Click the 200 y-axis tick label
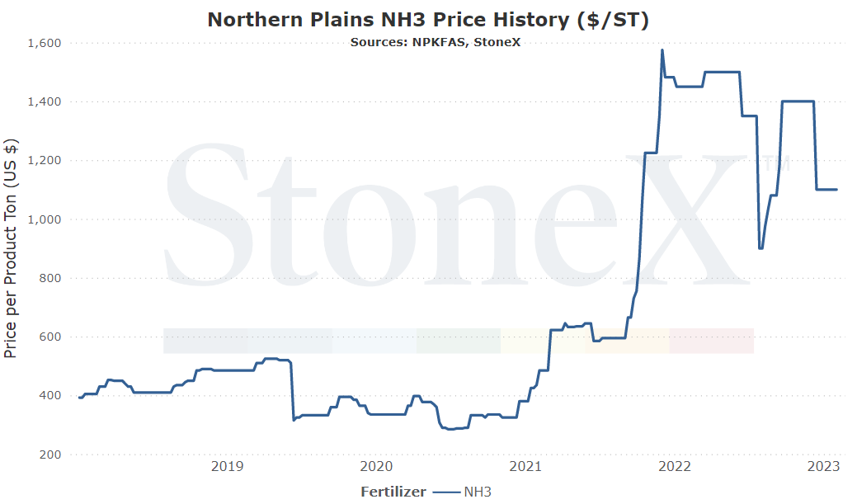 click(x=49, y=455)
